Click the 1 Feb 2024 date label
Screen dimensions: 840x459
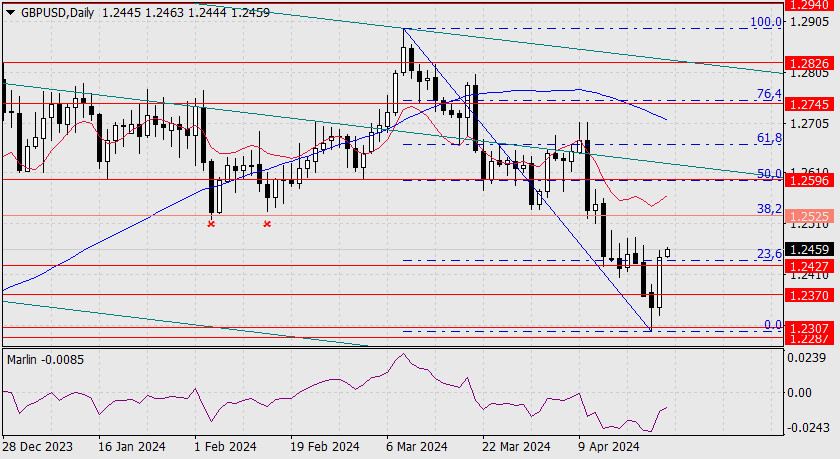226,446
